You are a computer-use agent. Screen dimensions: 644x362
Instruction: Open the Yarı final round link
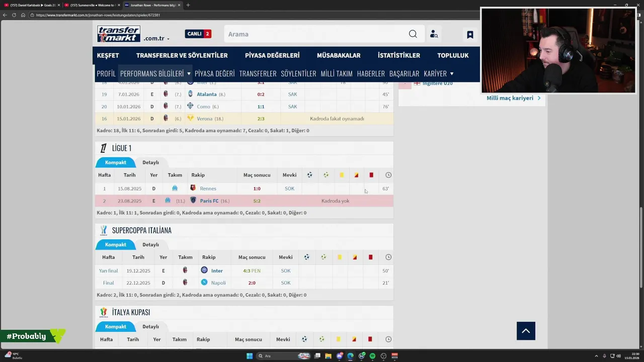(108, 270)
